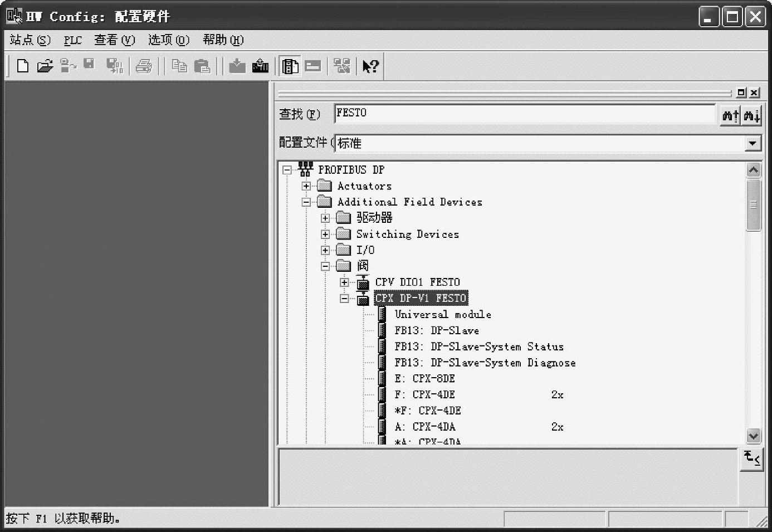Click the catalog panel dock icon
This screenshot has height=532, width=772.
pos(741,92)
